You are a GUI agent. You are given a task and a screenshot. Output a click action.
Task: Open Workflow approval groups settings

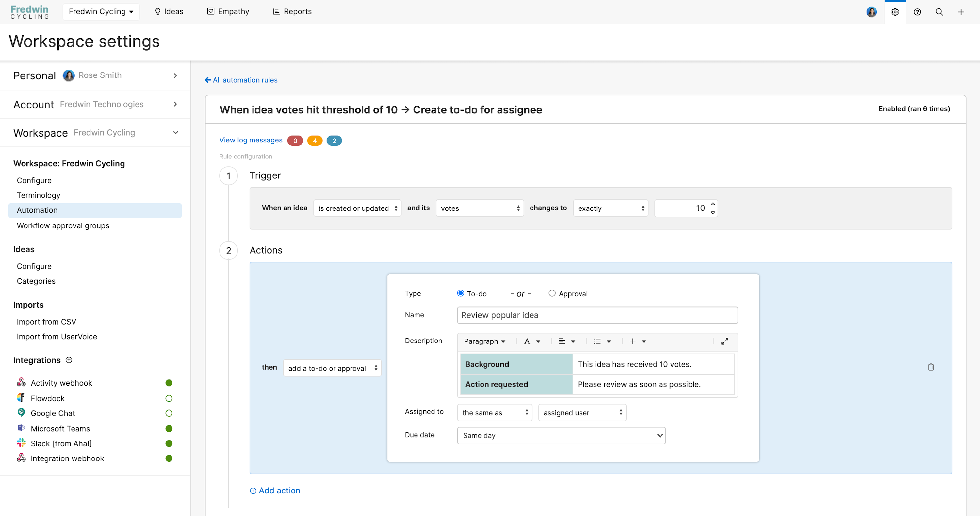point(63,225)
